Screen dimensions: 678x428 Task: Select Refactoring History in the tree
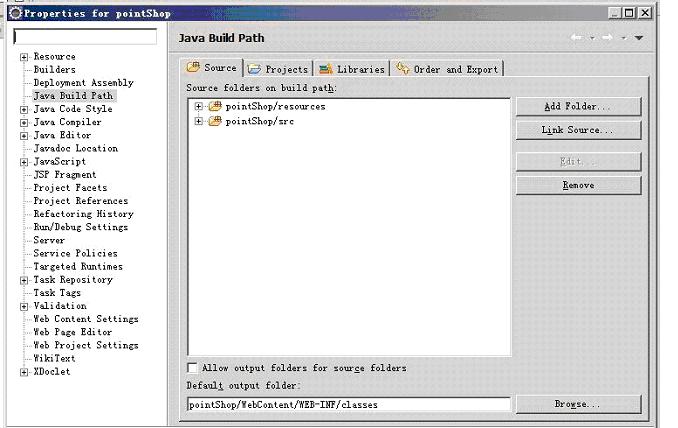pos(83,214)
